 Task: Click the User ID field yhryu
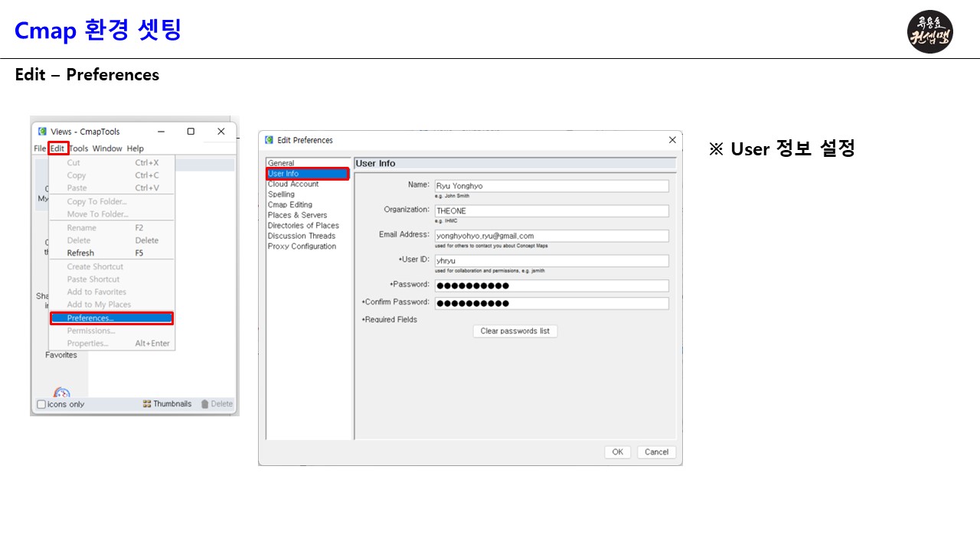coord(551,261)
